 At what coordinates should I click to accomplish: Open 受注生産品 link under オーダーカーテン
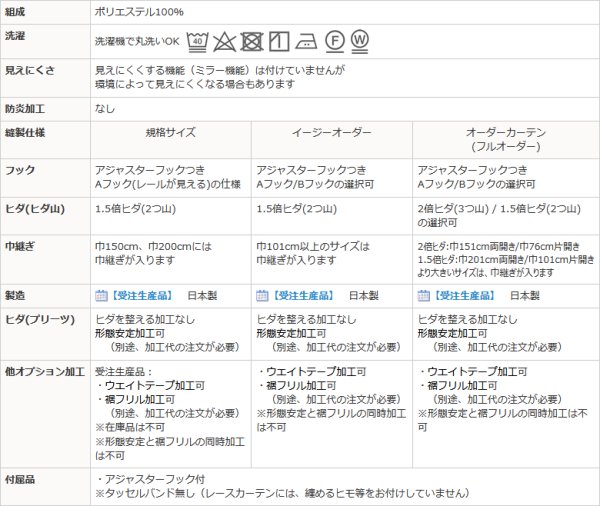[x=464, y=296]
